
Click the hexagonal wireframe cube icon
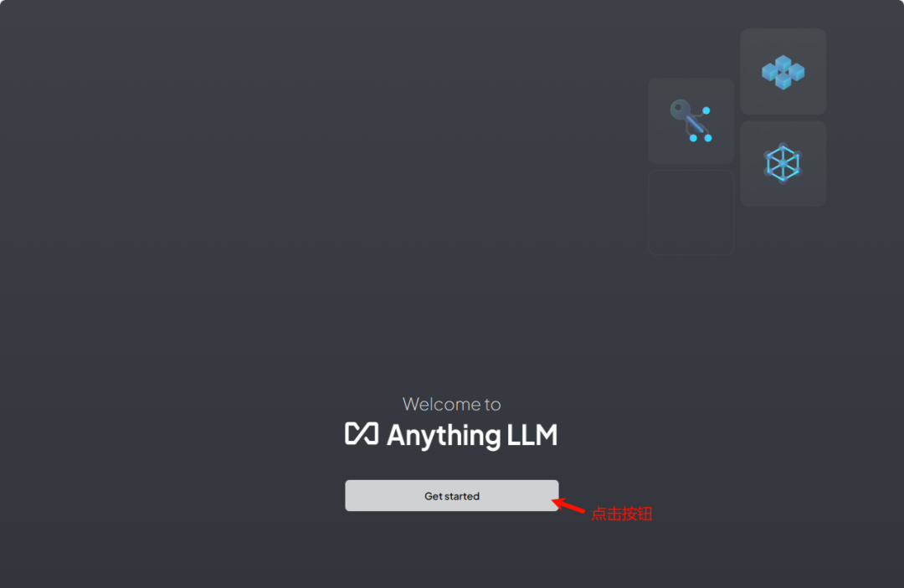pos(783,163)
